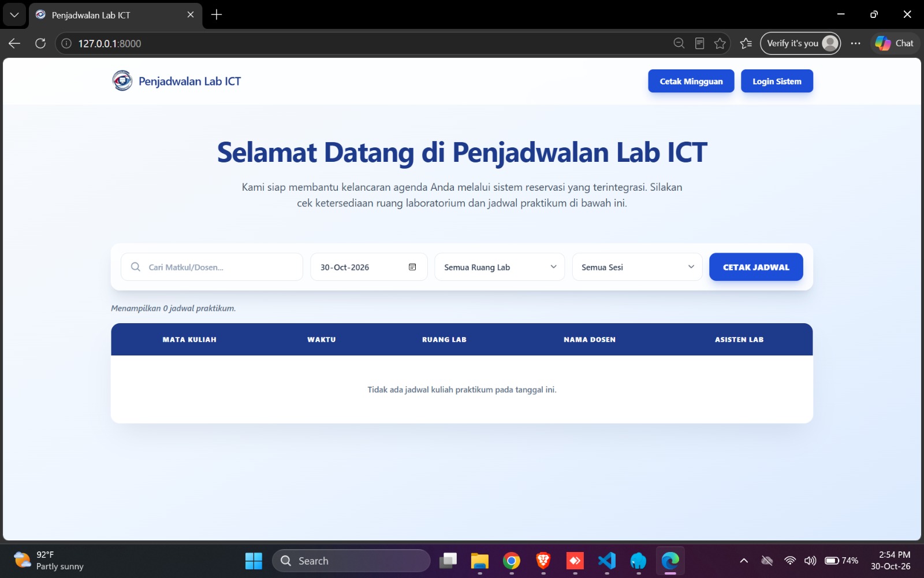Reload the page with refresh icon
924x578 pixels.
[x=40, y=43]
